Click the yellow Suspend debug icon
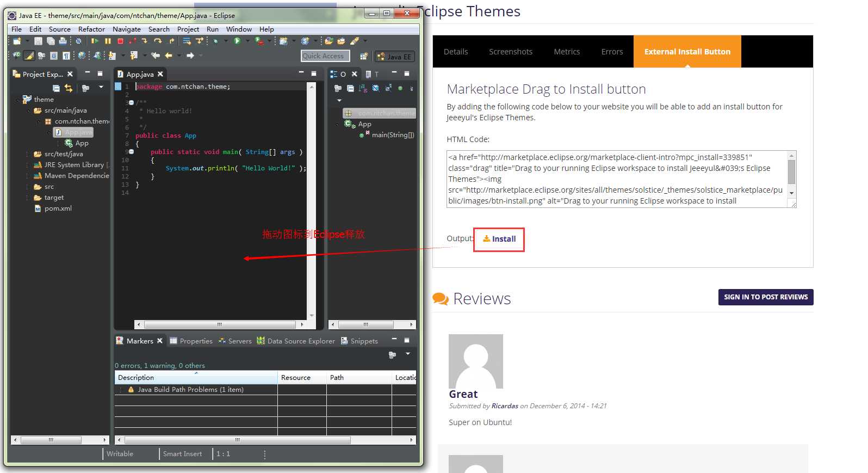The image size is (868, 473). pos(108,41)
